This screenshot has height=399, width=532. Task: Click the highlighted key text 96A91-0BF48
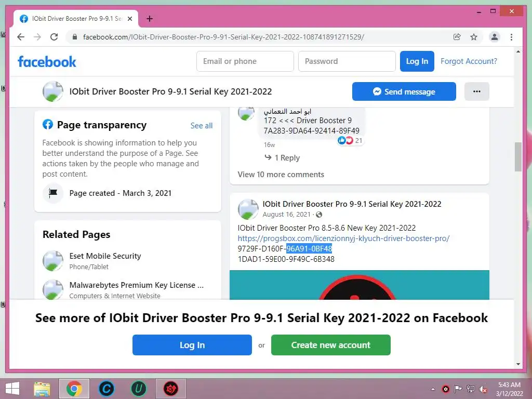[x=309, y=249]
